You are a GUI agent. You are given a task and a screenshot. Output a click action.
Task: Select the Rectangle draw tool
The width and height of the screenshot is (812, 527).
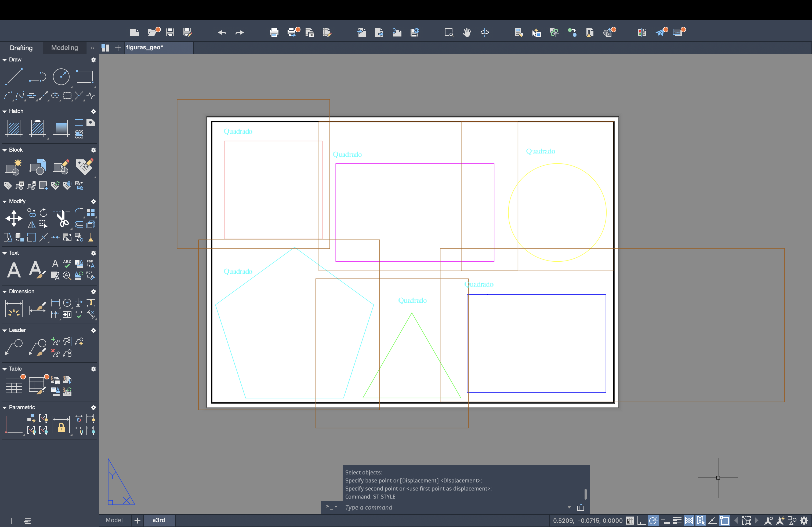[x=85, y=76]
